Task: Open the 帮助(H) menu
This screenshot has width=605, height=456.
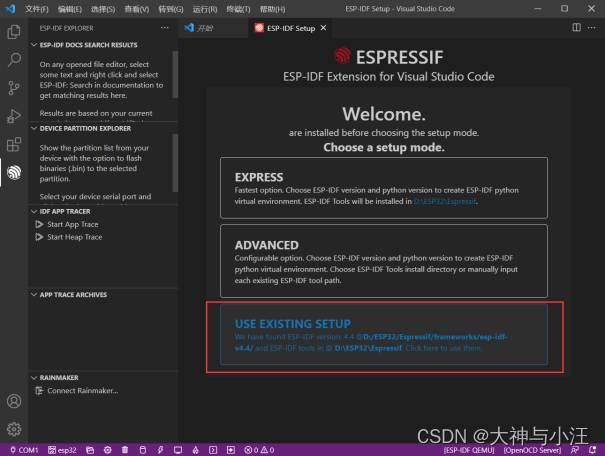Action: click(x=272, y=8)
